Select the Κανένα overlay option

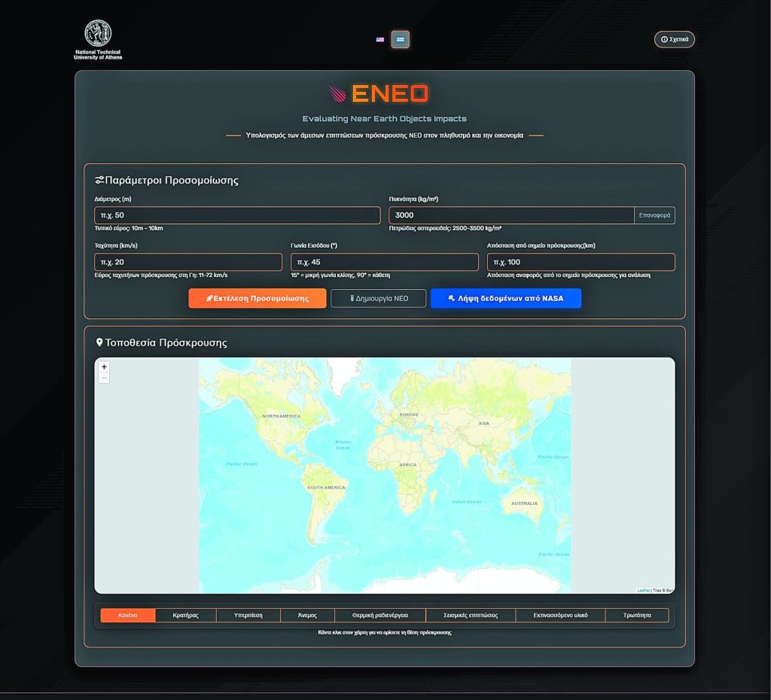[128, 616]
